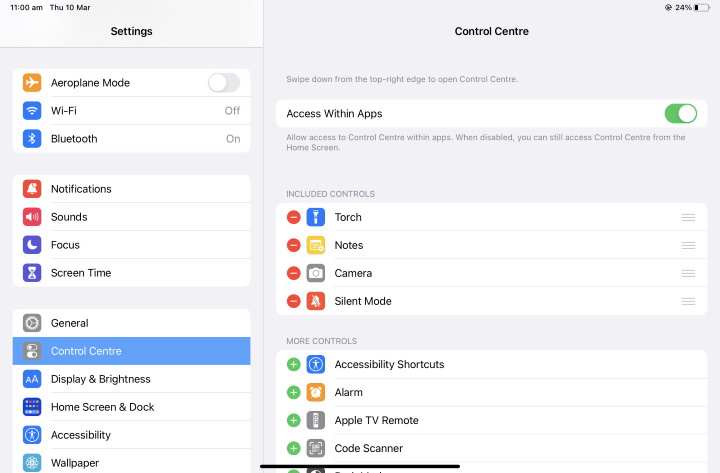Click the Screen Time hourglass icon

click(32, 273)
